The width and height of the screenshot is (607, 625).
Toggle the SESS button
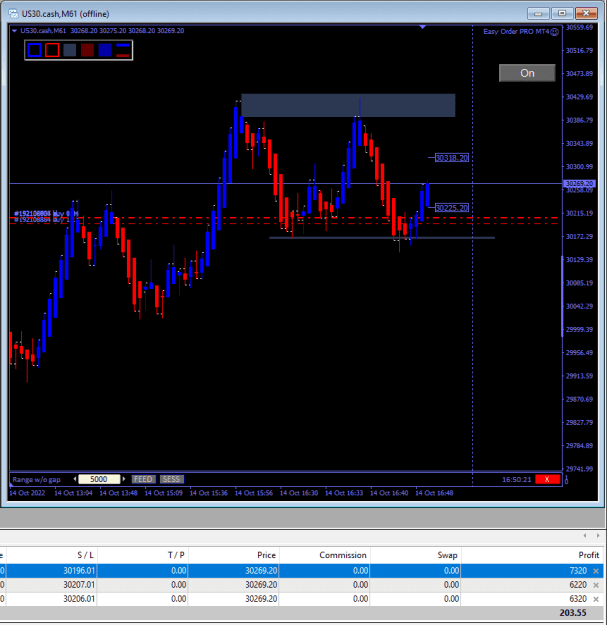[x=171, y=479]
